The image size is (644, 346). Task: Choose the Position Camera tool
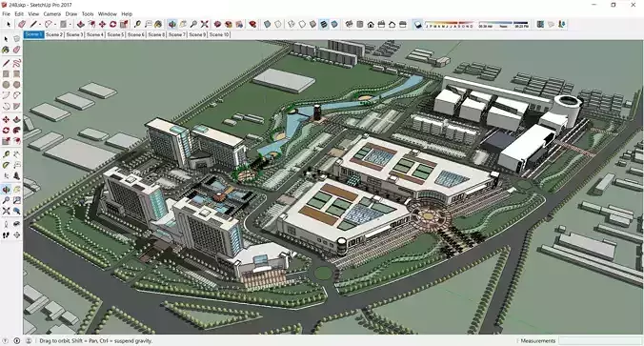(x=6, y=224)
